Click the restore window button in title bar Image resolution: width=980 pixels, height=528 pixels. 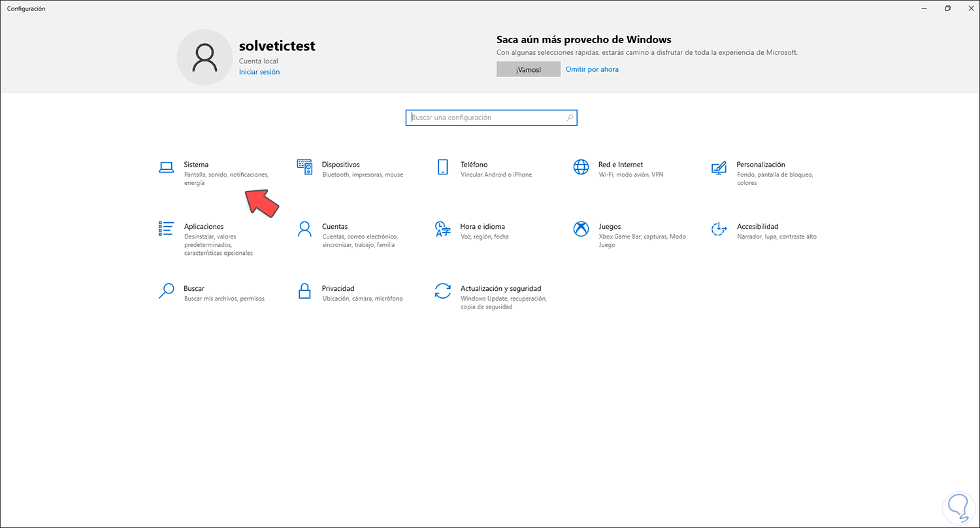click(947, 8)
